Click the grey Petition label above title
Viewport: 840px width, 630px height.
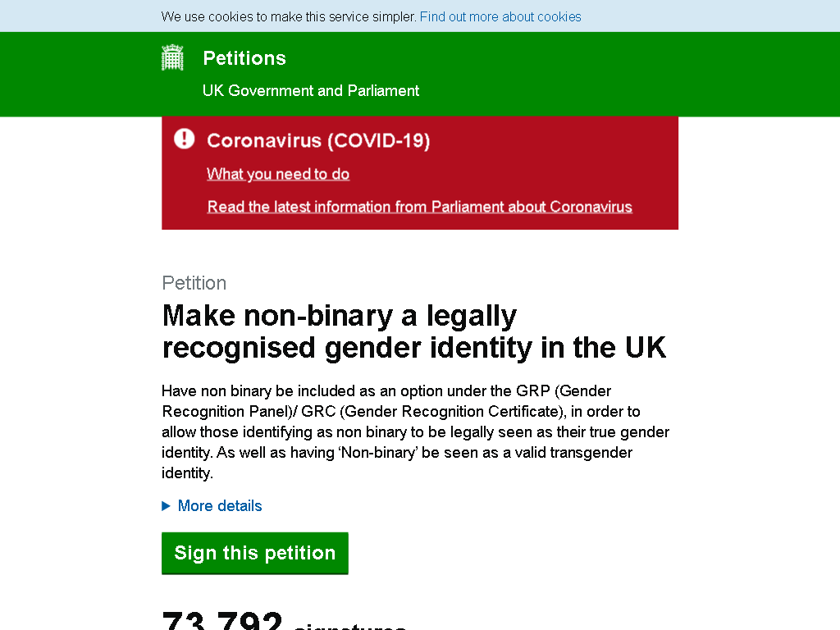[x=194, y=283]
